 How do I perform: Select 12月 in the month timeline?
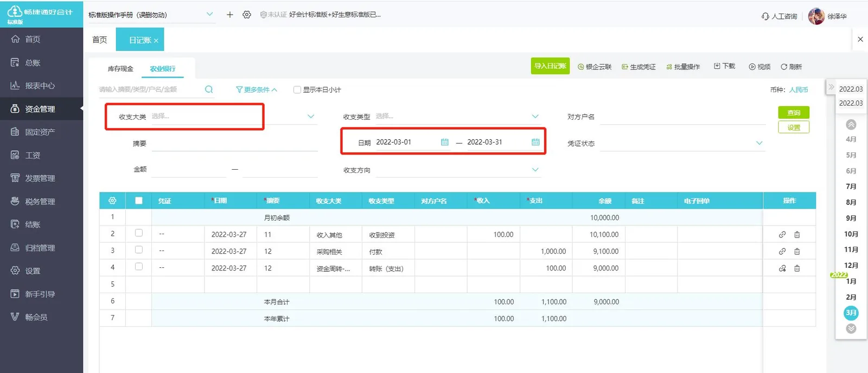(851, 266)
